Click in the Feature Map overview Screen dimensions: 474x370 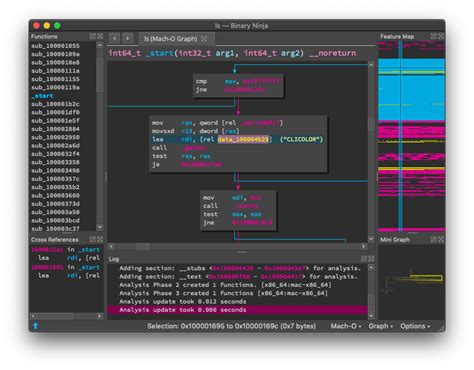tap(411, 137)
